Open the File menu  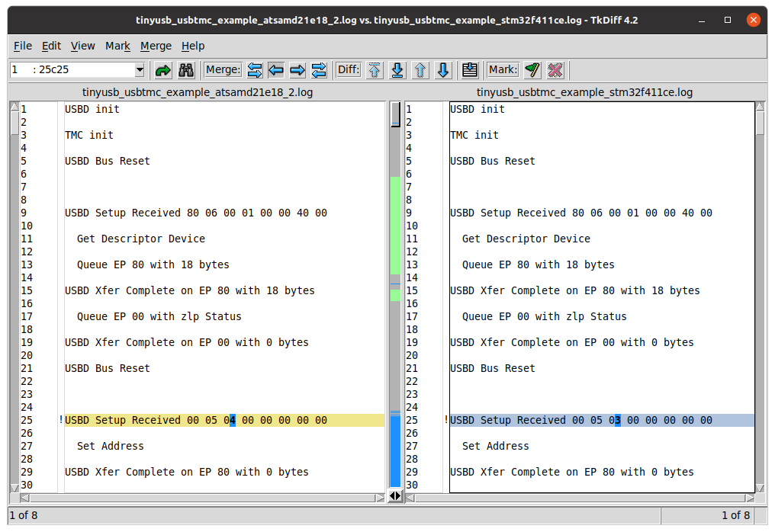[23, 46]
